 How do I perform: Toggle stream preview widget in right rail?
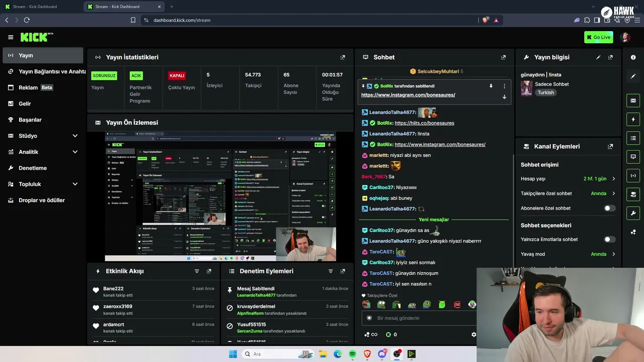(633, 101)
